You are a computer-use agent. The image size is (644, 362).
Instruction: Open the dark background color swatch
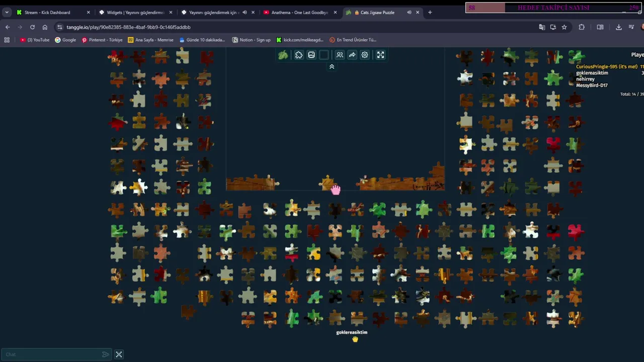point(324,55)
